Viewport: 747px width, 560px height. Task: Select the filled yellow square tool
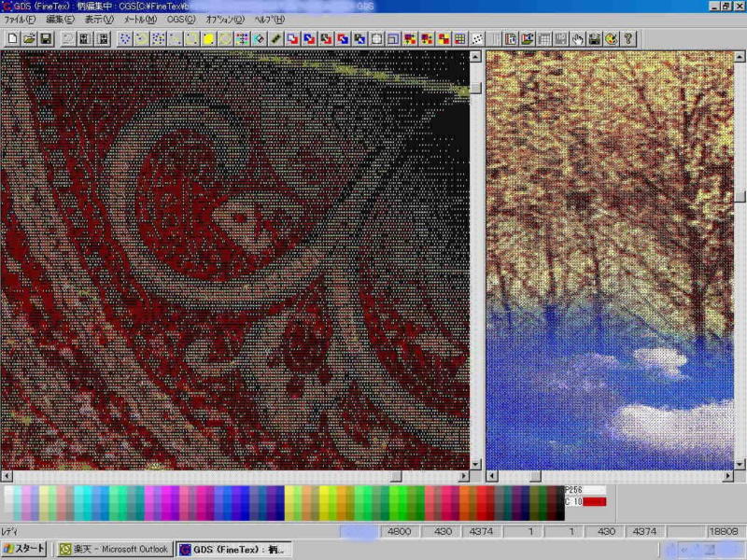208,39
